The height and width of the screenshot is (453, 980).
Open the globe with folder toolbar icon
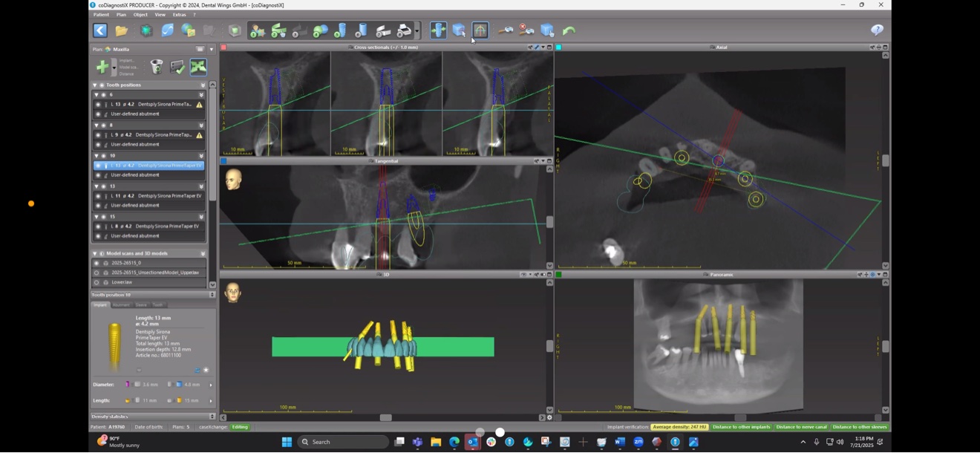(x=189, y=30)
